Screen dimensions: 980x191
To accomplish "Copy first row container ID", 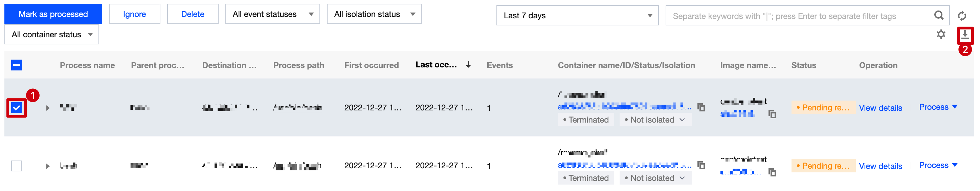I will 701,107.
